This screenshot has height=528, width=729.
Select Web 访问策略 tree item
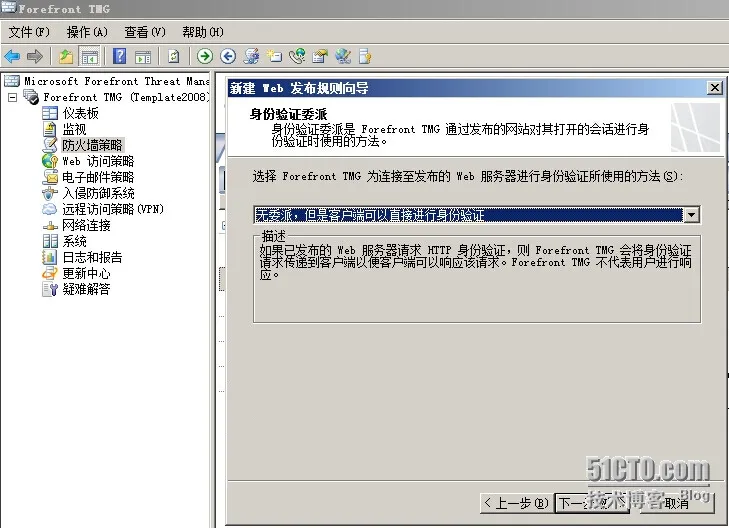pyautogui.click(x=98, y=161)
